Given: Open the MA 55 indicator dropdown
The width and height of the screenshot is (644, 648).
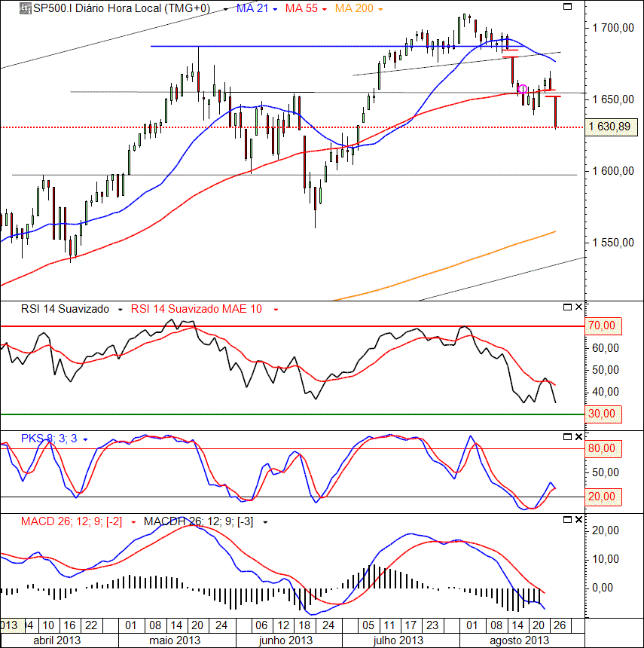Looking at the screenshot, I should [x=325, y=9].
